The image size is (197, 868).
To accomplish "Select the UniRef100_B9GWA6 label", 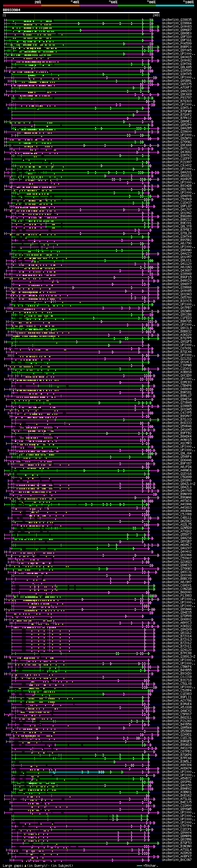I will (x=177, y=497).
